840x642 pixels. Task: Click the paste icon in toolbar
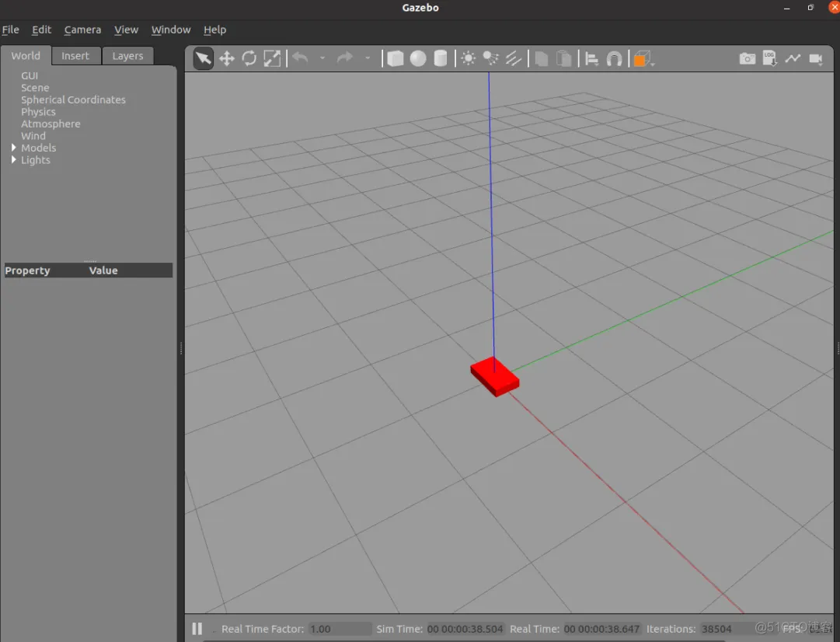[x=563, y=58]
